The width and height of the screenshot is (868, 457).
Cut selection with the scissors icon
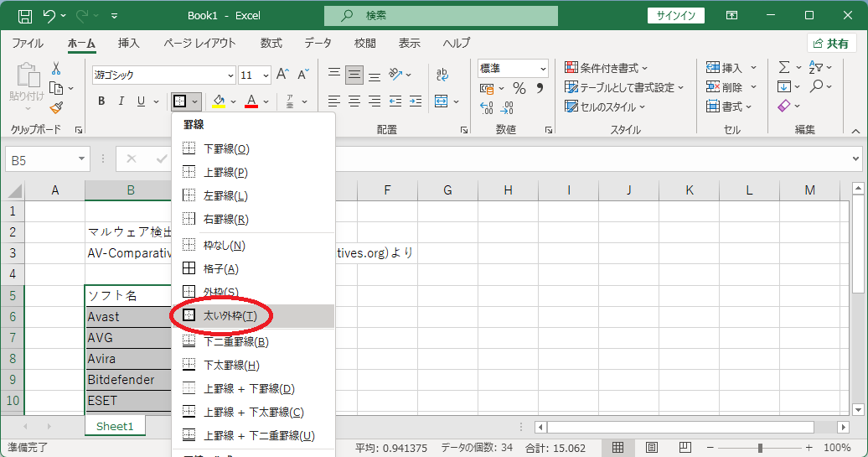56,69
